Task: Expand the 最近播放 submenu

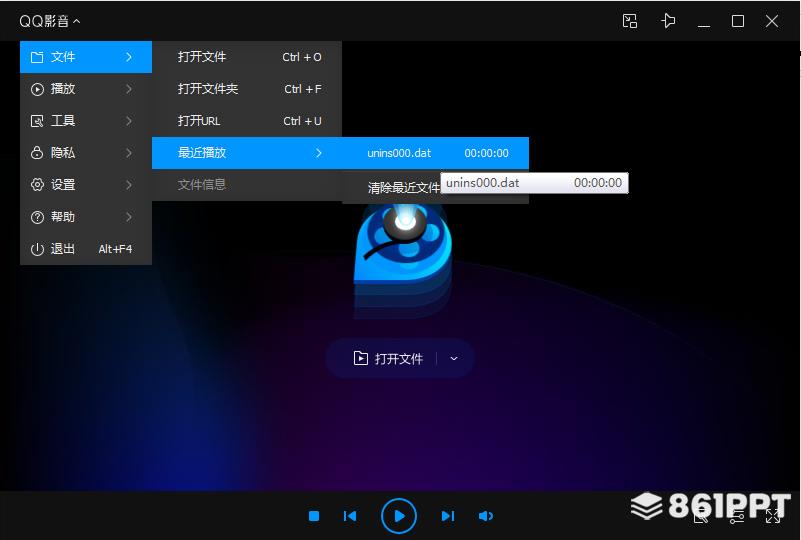Action: point(247,153)
